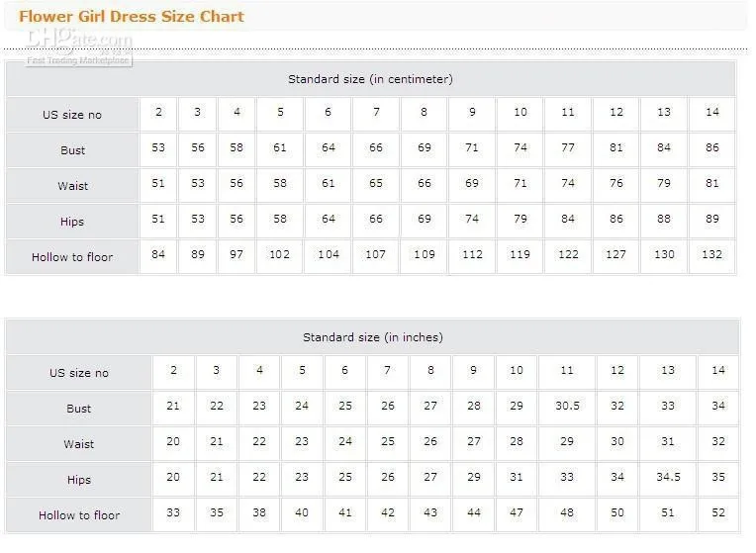Viewport: 756px width, 553px height.
Task: Select the 'Standard size (in inches)' table header
Action: (372, 337)
